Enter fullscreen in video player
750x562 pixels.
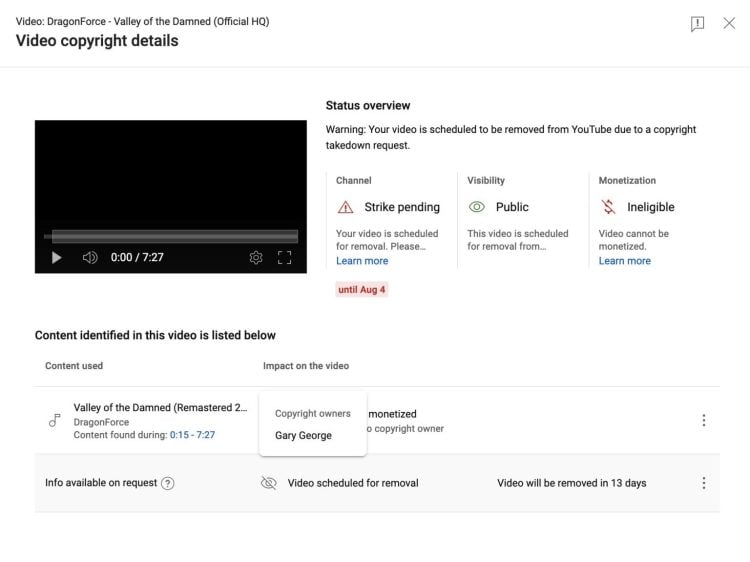(284, 257)
